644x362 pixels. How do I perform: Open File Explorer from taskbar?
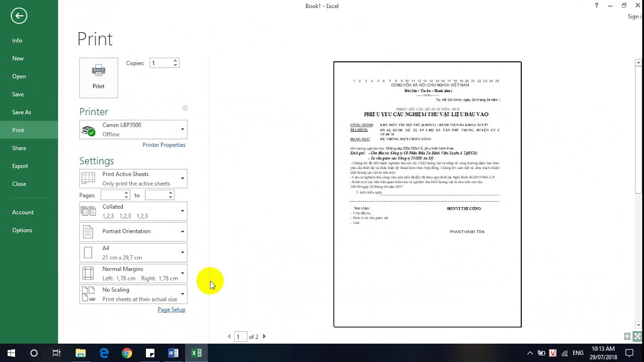point(80,353)
